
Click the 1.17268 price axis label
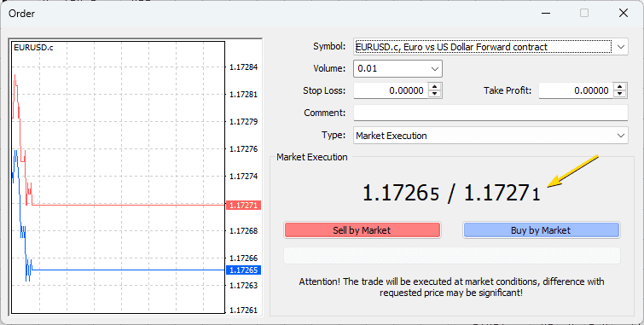[x=244, y=231]
